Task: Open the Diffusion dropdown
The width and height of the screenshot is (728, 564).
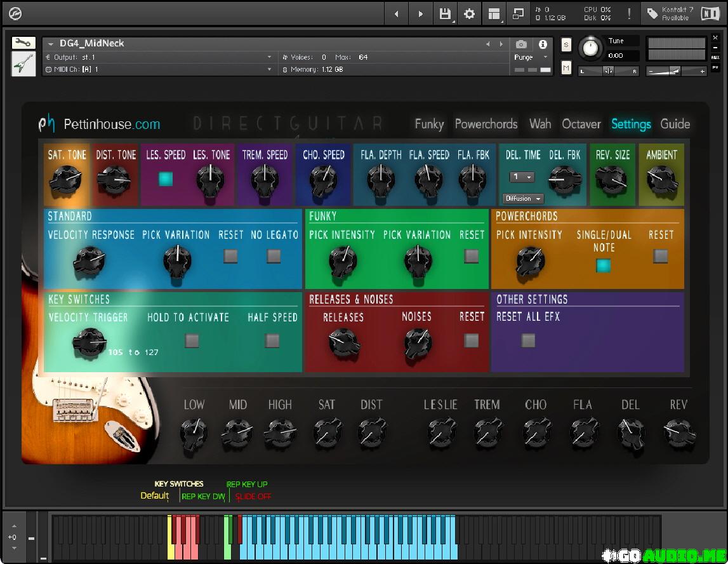Action: tap(523, 198)
